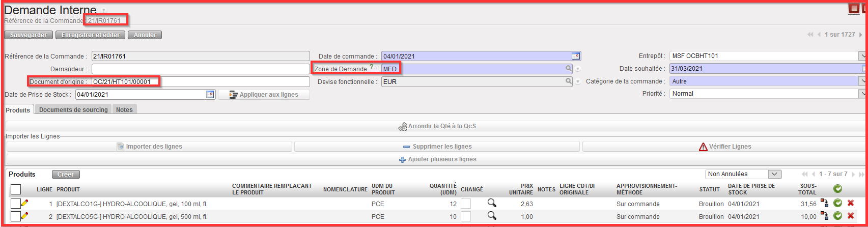Go to the first record of 1727
Image resolution: width=868 pixels, height=227 pixels.
810,35
